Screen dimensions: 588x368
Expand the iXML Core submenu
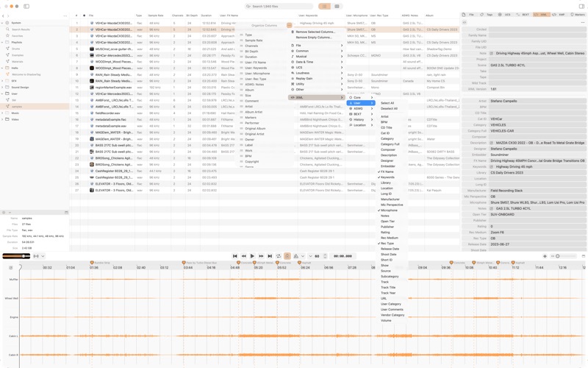pos(361,98)
